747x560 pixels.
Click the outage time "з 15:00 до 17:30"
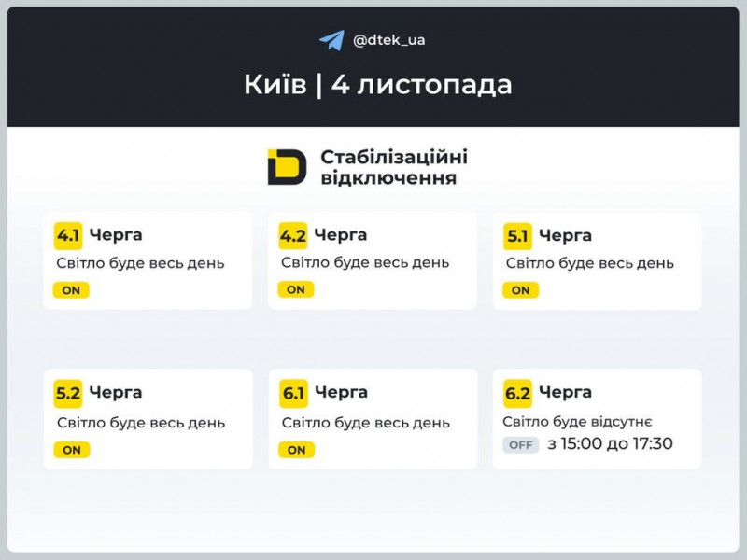(x=610, y=444)
